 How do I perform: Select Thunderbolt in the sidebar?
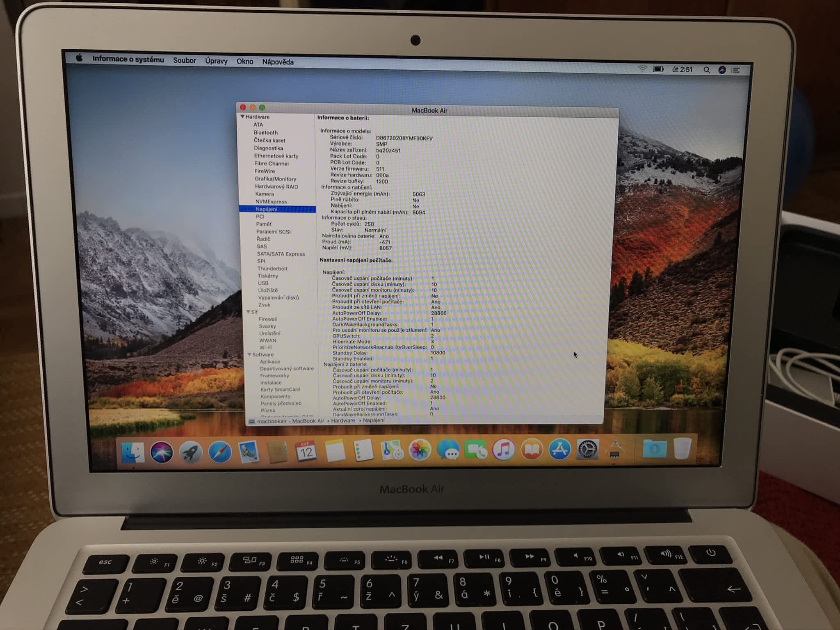click(x=272, y=269)
